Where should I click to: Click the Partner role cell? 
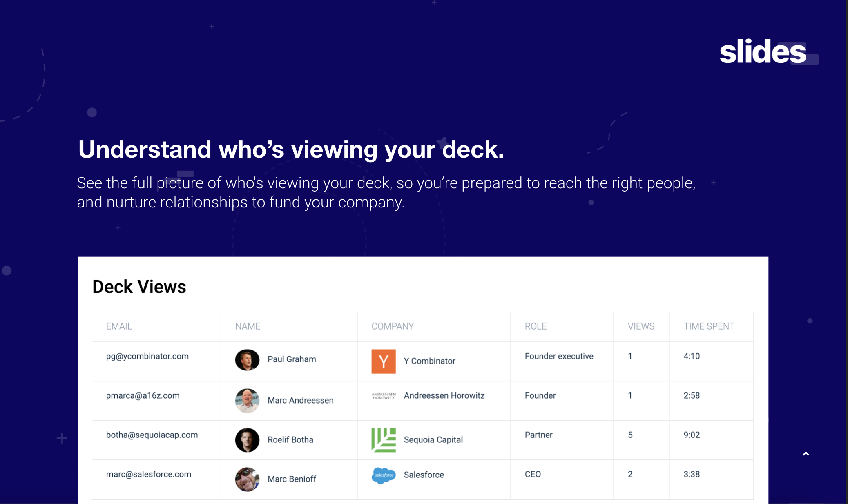tap(538, 435)
